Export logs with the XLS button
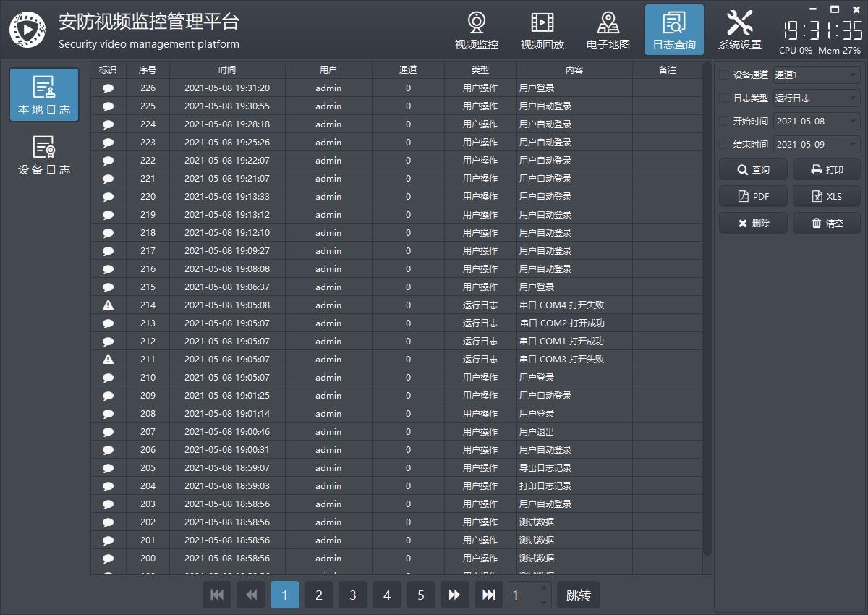This screenshot has width=868, height=615. 827,197
